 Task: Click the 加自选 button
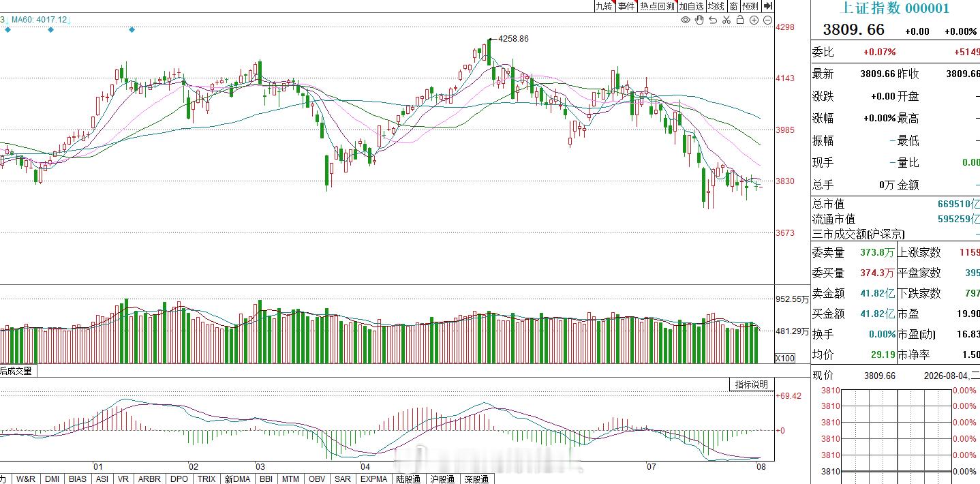coord(691,5)
